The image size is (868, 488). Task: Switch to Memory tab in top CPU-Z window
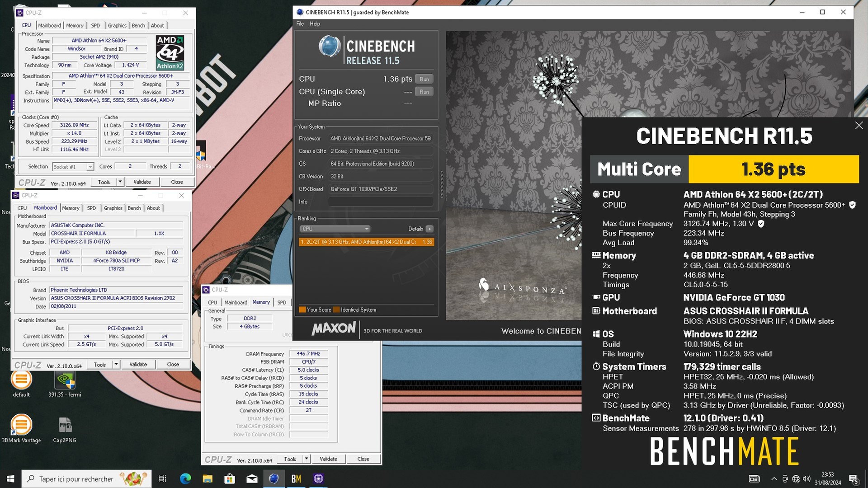coord(75,25)
